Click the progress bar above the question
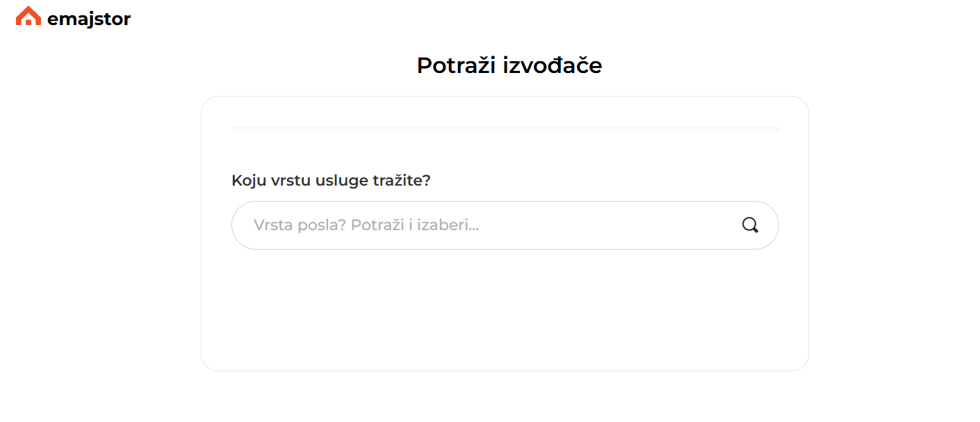 click(505, 129)
